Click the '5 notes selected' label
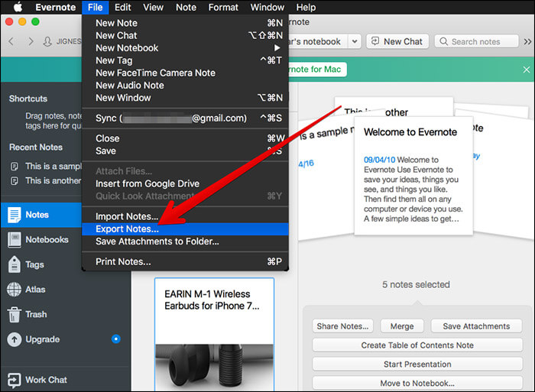Viewport: 535px width, 392px height. pos(416,284)
